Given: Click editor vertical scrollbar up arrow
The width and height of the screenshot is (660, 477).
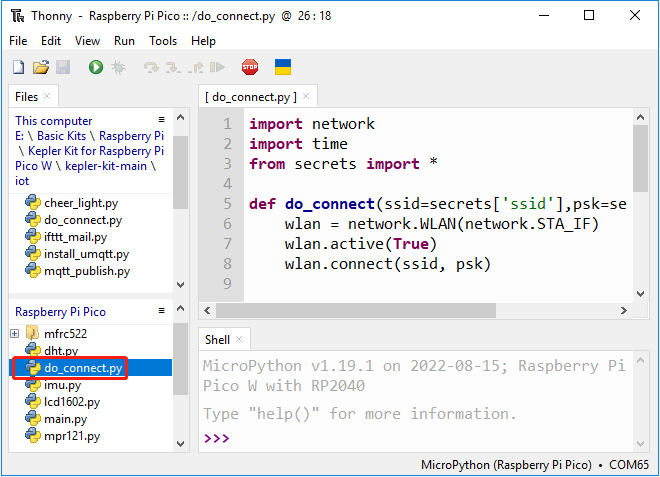Looking at the screenshot, I should pyautogui.click(x=641, y=117).
